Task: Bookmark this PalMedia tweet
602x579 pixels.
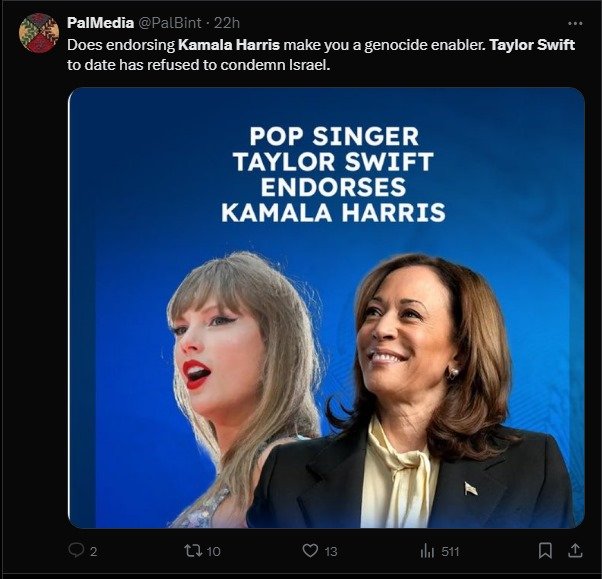Action: (545, 550)
